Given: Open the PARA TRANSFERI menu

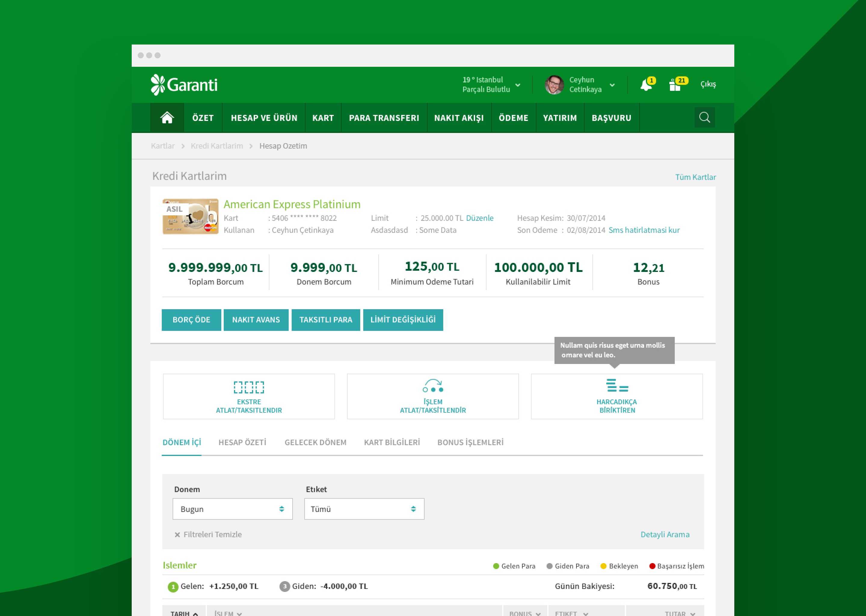Looking at the screenshot, I should (x=384, y=118).
